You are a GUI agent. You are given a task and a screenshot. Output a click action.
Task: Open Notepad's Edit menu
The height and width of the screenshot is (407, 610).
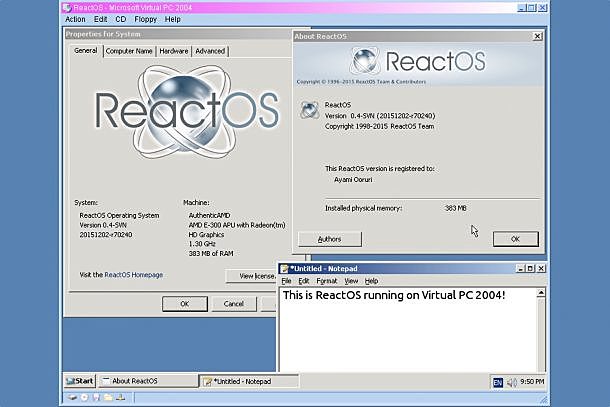(304, 281)
